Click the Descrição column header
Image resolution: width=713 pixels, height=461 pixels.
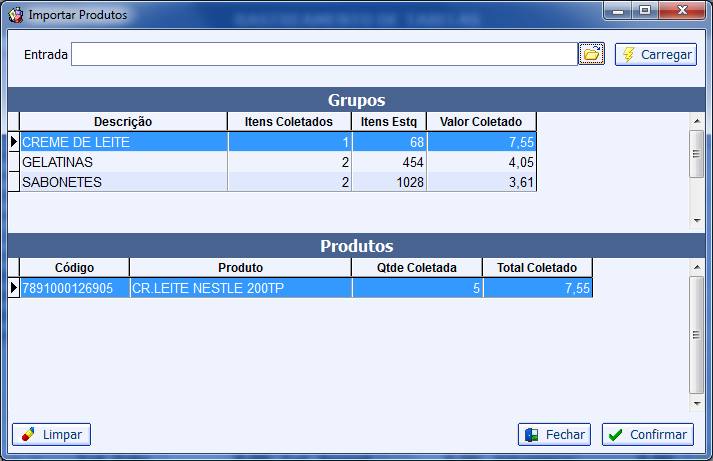tap(123, 121)
